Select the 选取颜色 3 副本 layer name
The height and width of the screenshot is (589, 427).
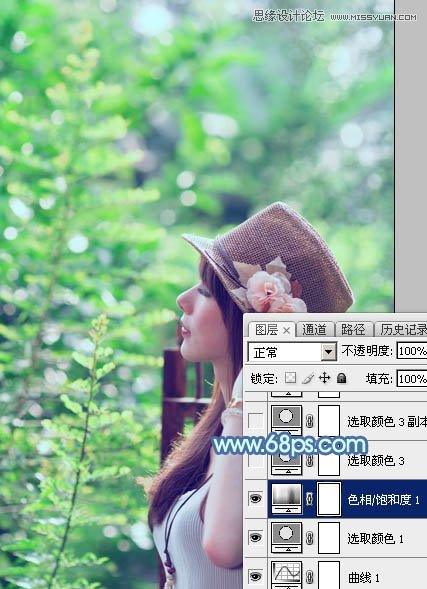[387, 422]
